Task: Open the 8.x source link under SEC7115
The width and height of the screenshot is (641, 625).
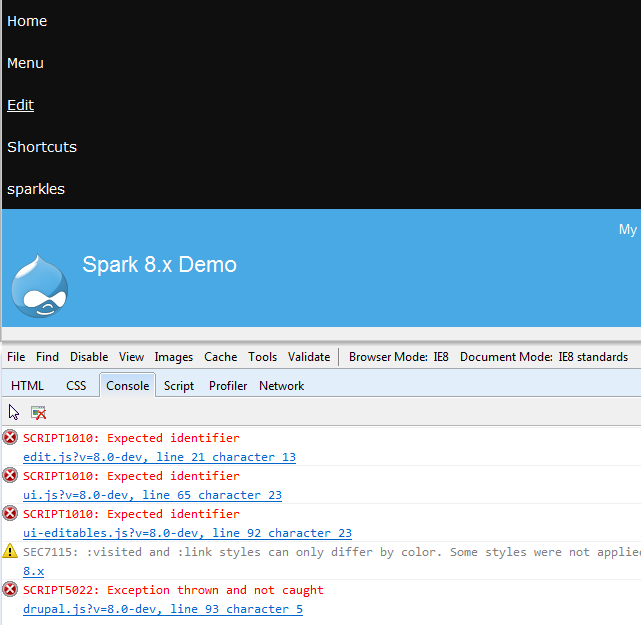Action: tap(34, 571)
